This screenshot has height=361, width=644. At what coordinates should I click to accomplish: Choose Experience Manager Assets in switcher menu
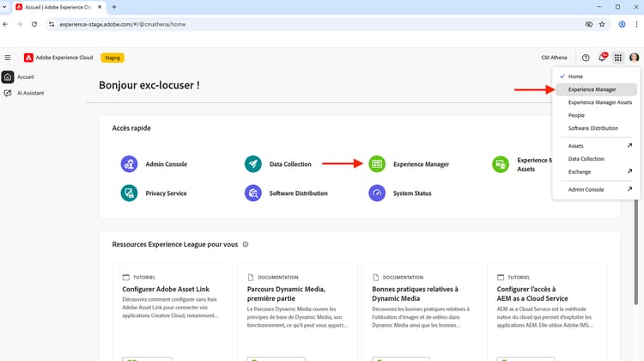(x=597, y=102)
